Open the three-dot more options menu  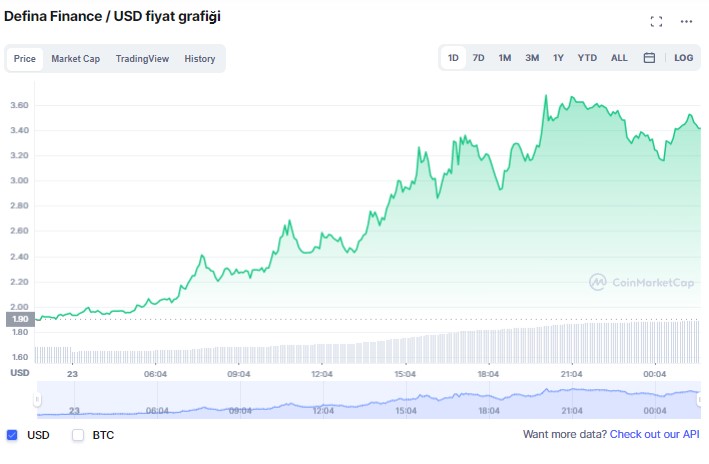pos(686,21)
